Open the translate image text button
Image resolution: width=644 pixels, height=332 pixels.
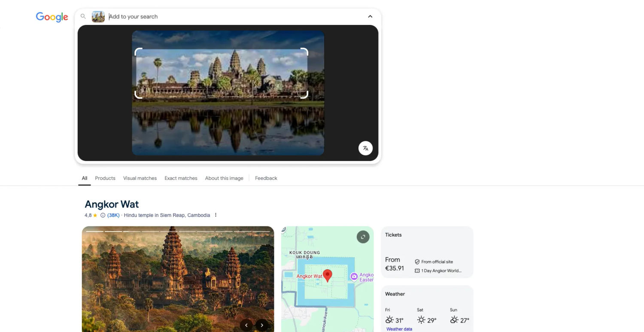pos(365,148)
